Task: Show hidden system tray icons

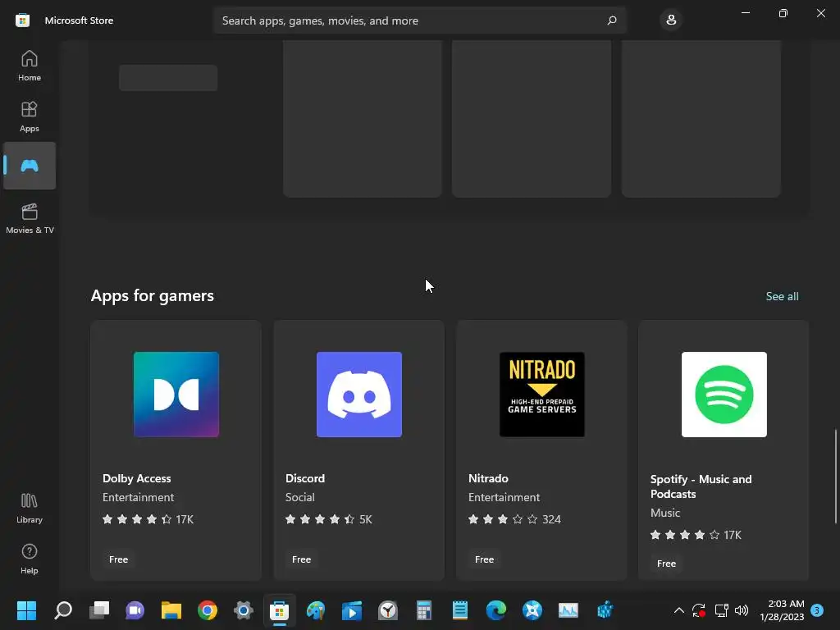Action: point(678,610)
